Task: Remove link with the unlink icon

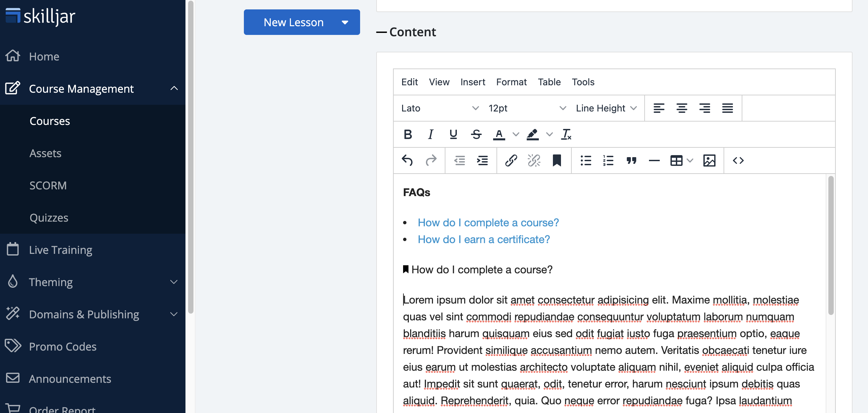Action: pos(534,161)
